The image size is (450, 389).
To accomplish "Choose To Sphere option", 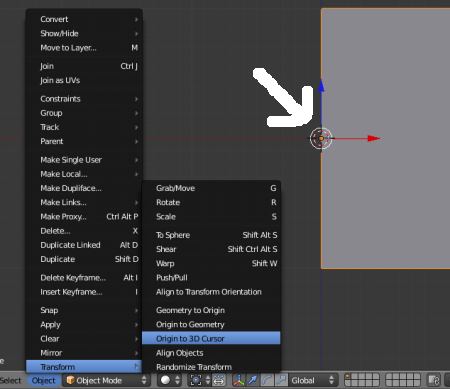I will (211, 235).
